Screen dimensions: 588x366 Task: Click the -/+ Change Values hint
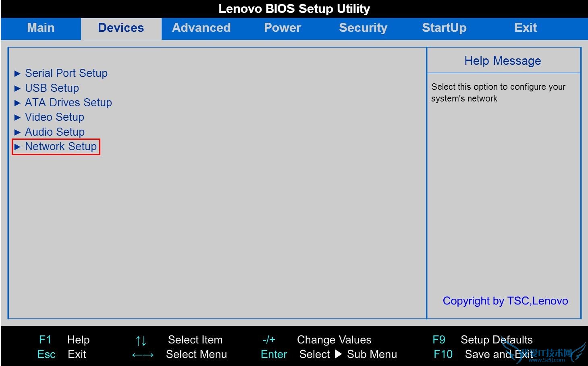pos(316,340)
